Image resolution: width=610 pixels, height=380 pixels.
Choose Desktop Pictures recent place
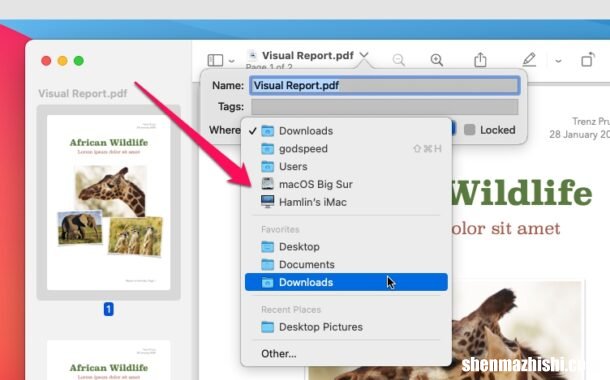point(346,327)
